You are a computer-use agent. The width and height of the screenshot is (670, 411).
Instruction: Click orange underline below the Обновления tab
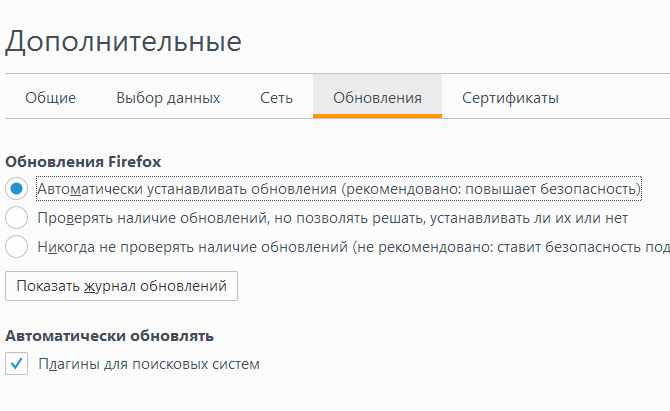coord(377,116)
